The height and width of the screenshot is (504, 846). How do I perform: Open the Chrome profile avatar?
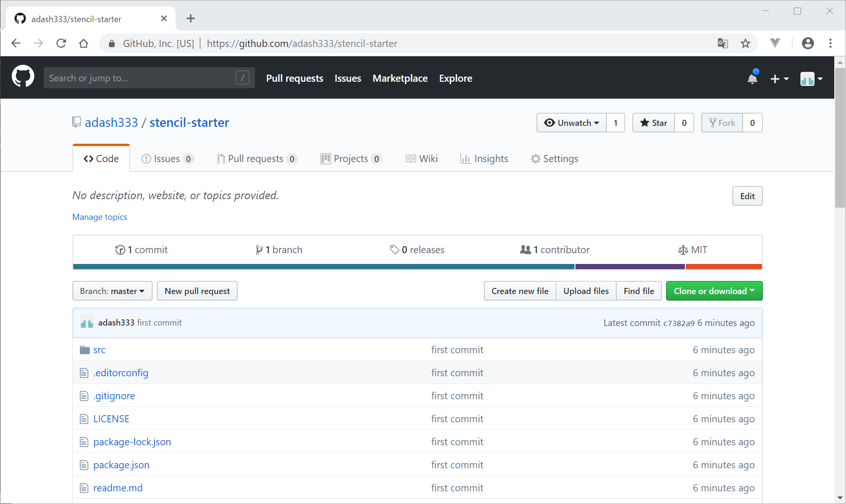pyautogui.click(x=808, y=43)
